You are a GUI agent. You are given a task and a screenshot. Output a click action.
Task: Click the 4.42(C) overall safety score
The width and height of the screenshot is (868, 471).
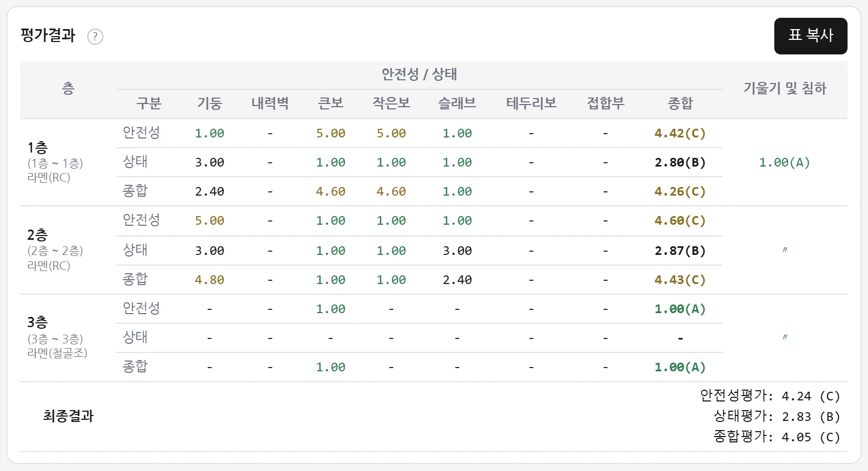point(680,133)
